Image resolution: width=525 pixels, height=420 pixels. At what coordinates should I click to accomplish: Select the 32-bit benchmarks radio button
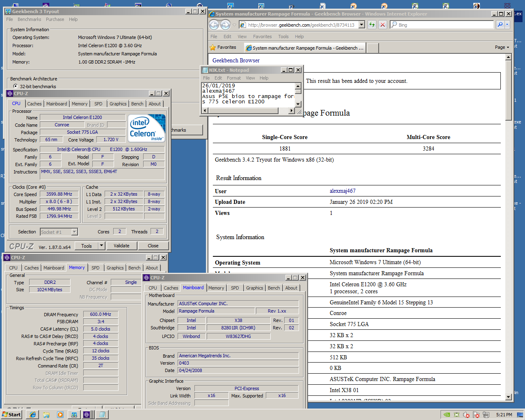point(16,87)
